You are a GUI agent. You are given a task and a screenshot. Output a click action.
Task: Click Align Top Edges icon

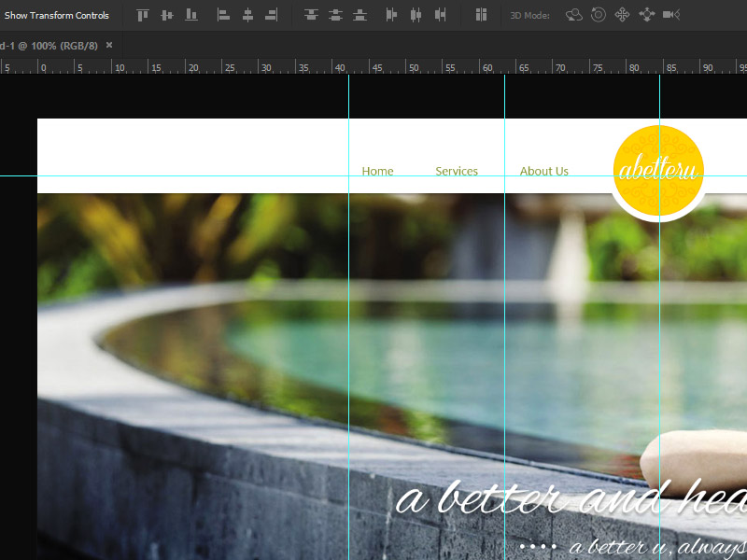click(143, 15)
